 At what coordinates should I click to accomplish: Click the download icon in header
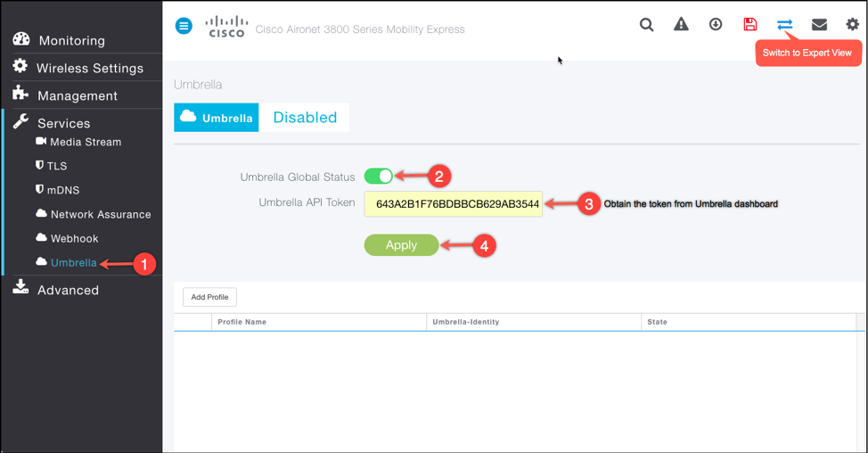716,25
